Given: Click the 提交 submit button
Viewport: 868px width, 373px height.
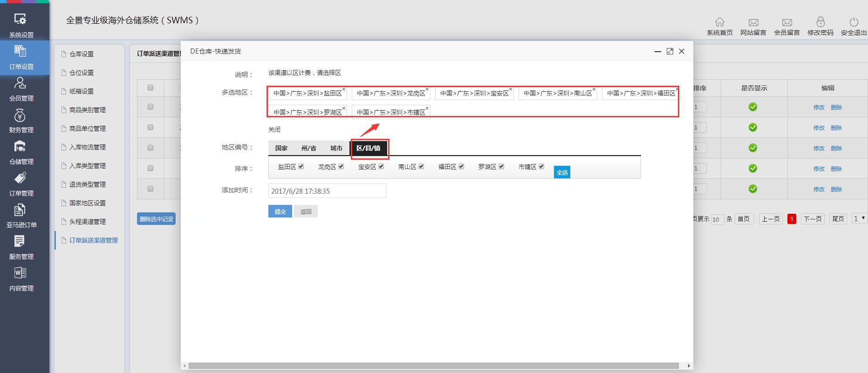Looking at the screenshot, I should click(280, 211).
